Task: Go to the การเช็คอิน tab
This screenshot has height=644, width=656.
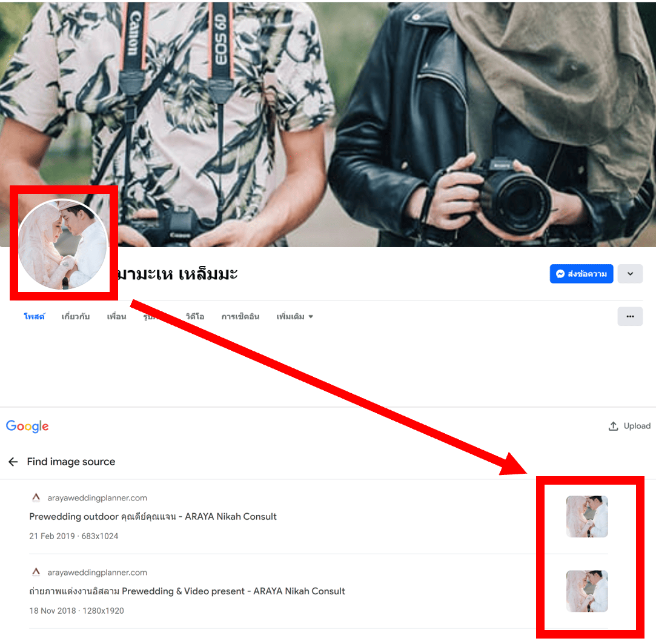Action: (x=240, y=317)
